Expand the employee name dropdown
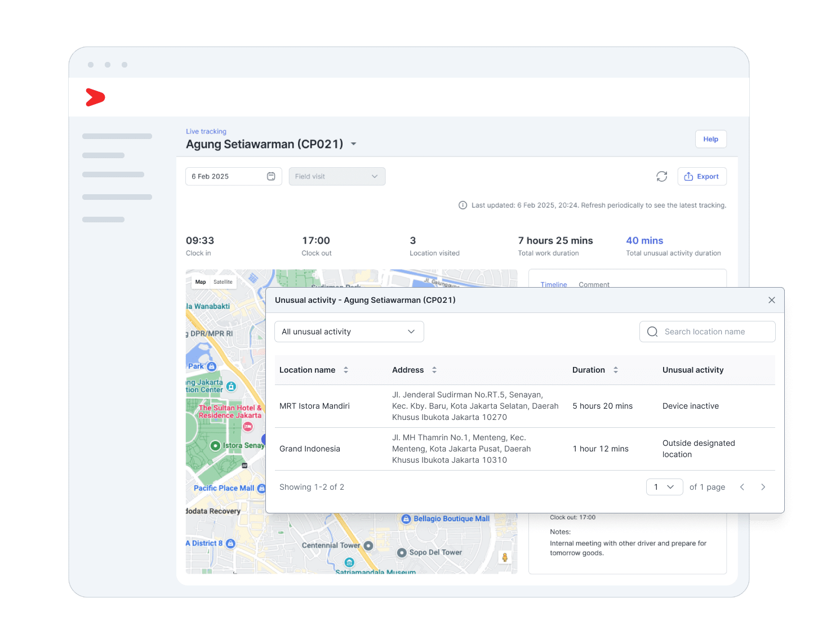Screen dimensions: 818x644 pos(354,144)
